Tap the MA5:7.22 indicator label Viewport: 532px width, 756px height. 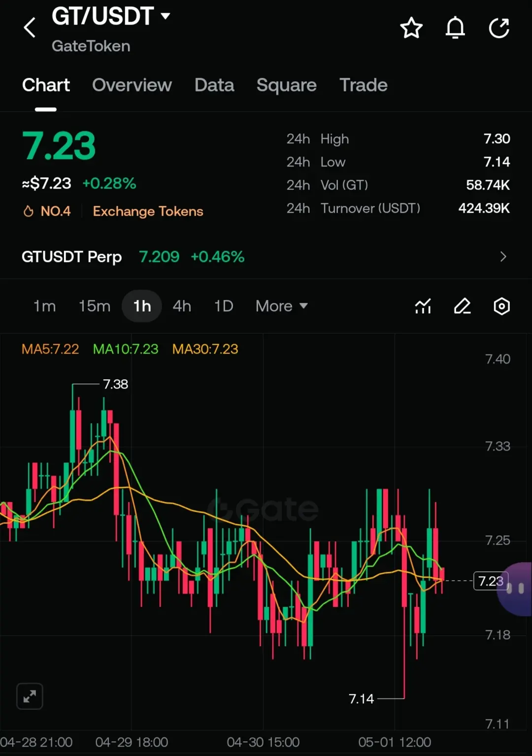[x=50, y=349]
